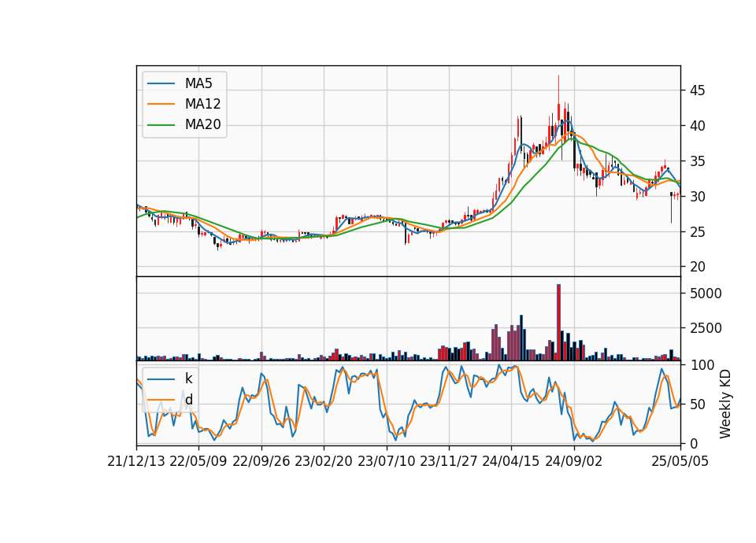Screen dimensions: 756x543
Task: Click the 25/05/05 date label
Action: coord(680,461)
